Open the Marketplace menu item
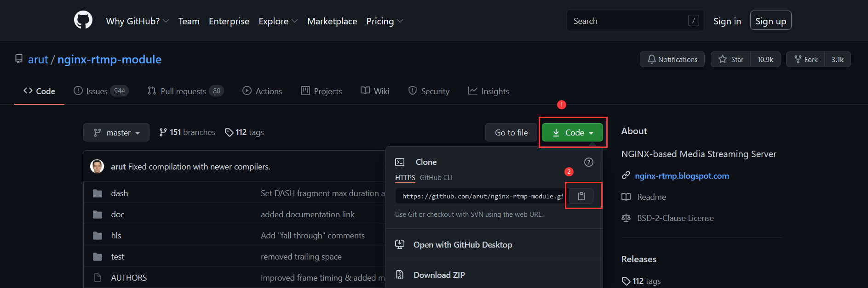 332,21
